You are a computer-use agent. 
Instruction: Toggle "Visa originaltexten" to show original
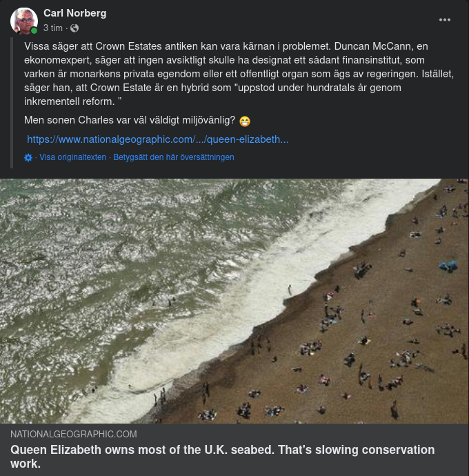point(73,157)
